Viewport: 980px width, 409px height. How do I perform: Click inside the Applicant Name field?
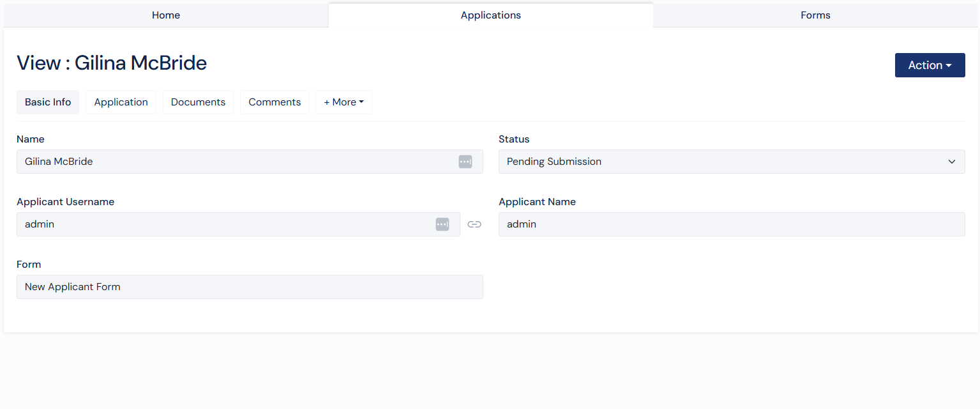(x=732, y=224)
